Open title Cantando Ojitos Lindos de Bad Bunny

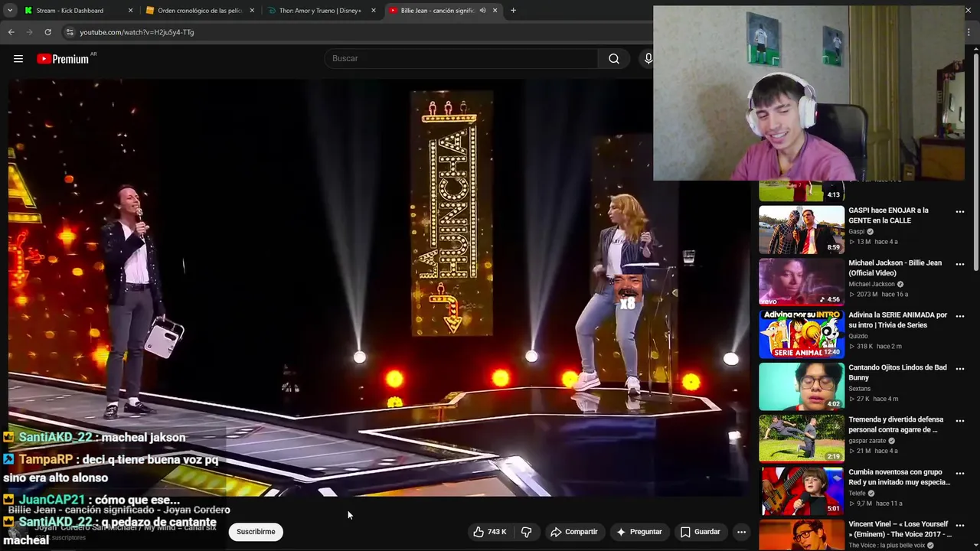897,372
